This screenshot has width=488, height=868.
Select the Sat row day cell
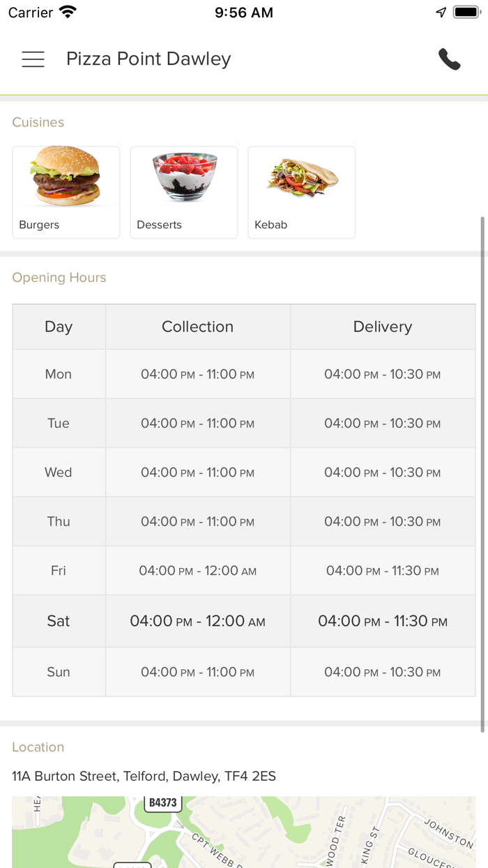(x=59, y=621)
